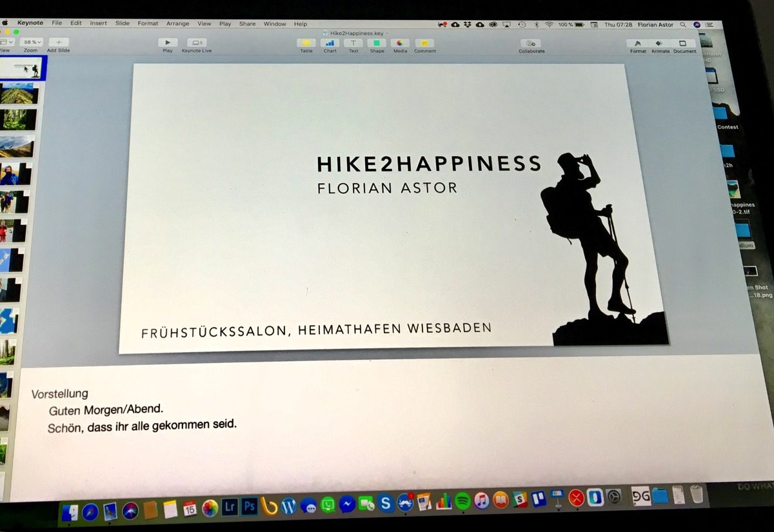Viewport: 774px width, 532px height.
Task: Select the first slide thumbnail in navigator
Action: point(22,68)
